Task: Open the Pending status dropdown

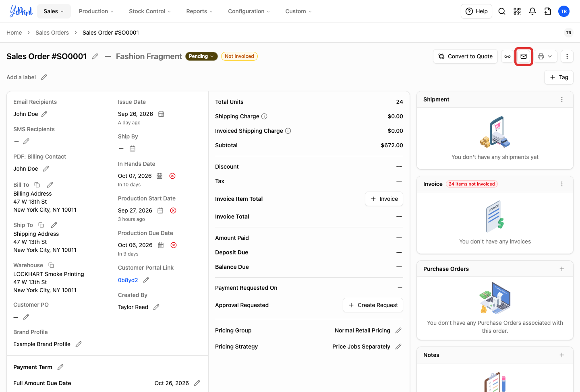Action: (201, 56)
